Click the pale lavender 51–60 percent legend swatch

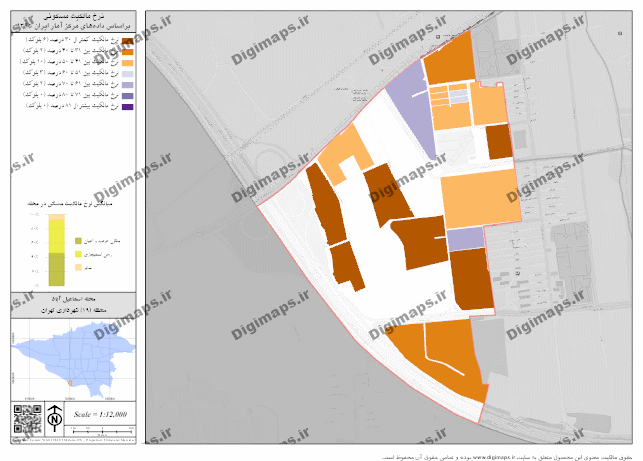click(128, 74)
